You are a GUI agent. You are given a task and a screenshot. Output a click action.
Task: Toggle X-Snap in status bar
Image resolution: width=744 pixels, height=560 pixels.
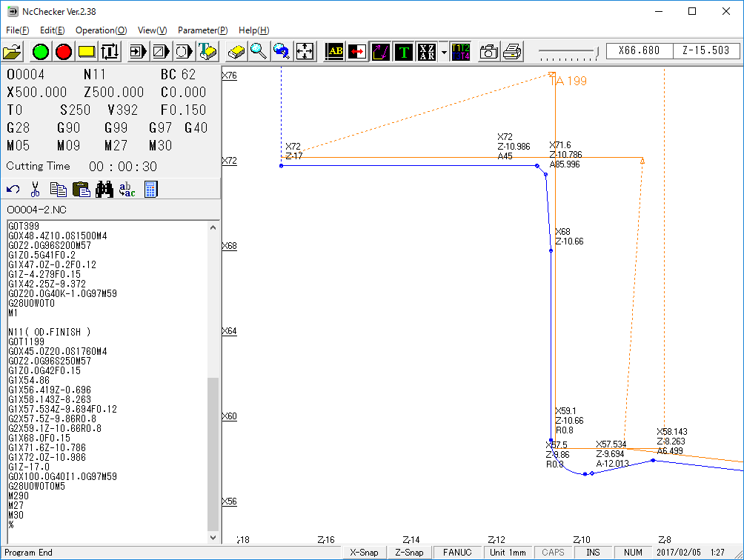click(x=364, y=553)
